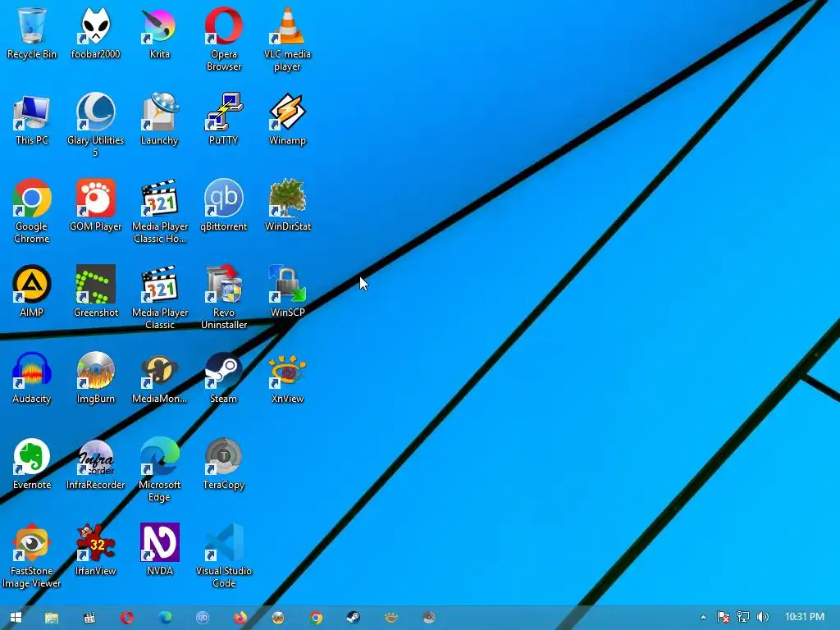
Task: Click the Opera Browser desktop shortcut
Action: 223,39
